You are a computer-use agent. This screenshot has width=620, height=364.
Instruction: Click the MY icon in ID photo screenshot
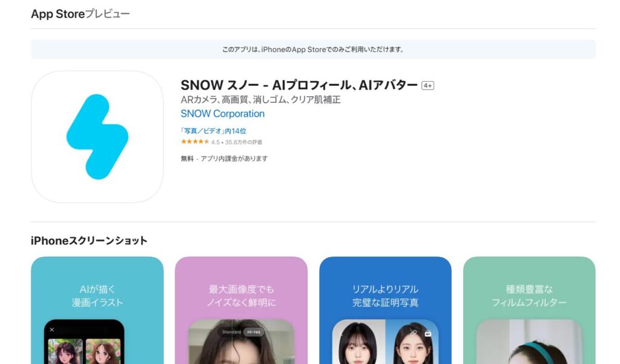[427, 334]
